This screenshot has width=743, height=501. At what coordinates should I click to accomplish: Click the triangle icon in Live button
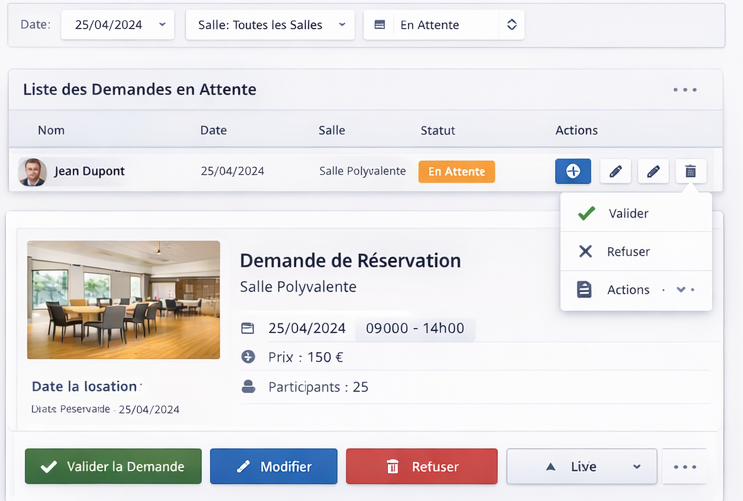tap(551, 467)
